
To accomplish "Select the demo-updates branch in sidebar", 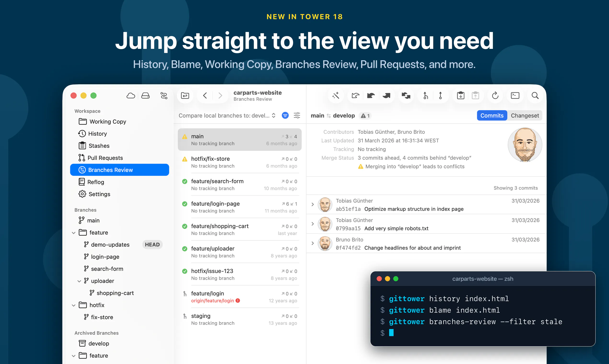I will (120, 245).
